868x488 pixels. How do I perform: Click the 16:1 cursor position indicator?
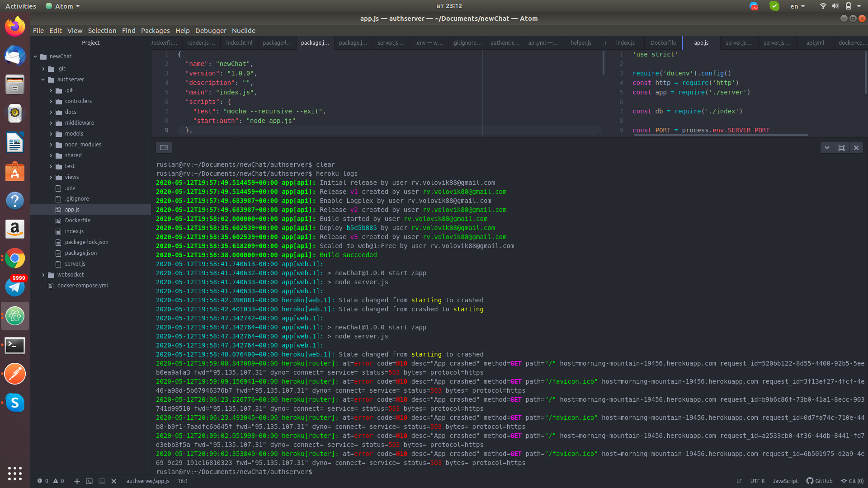pyautogui.click(x=183, y=481)
